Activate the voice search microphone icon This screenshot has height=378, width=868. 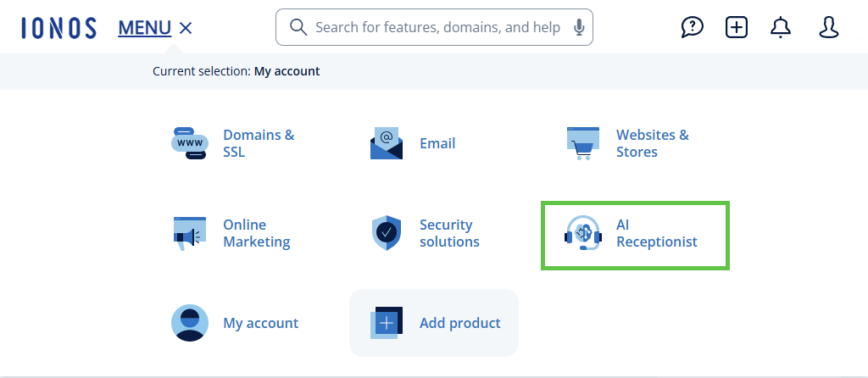click(579, 27)
